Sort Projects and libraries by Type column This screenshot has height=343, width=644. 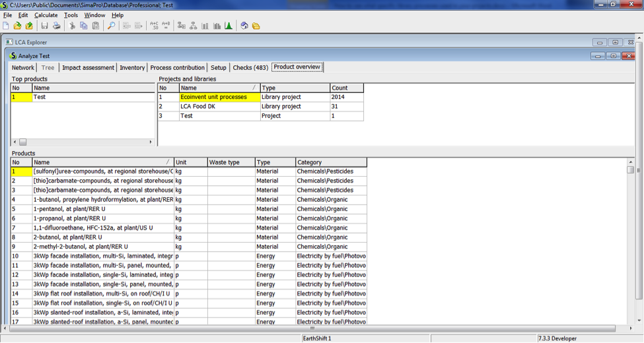[295, 88]
